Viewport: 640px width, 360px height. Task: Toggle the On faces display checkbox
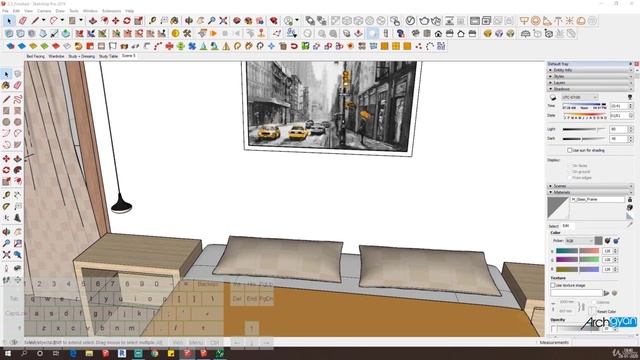(x=570, y=166)
